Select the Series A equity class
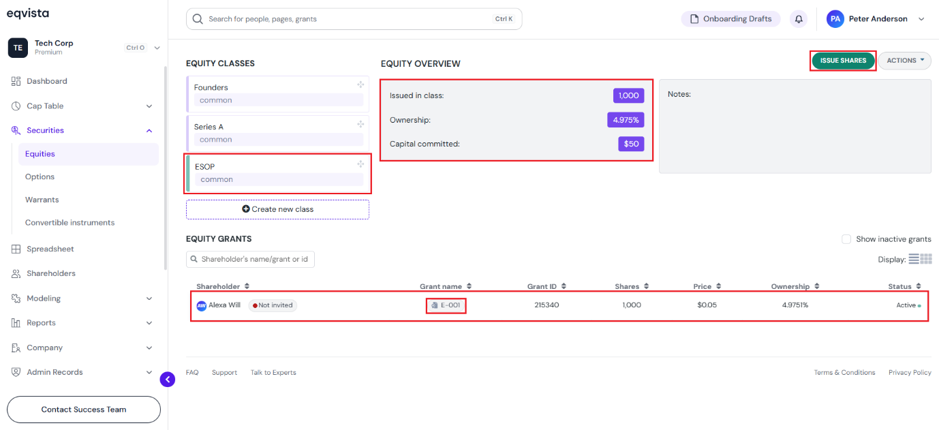Viewport: 939px width, 430px height. point(278,133)
